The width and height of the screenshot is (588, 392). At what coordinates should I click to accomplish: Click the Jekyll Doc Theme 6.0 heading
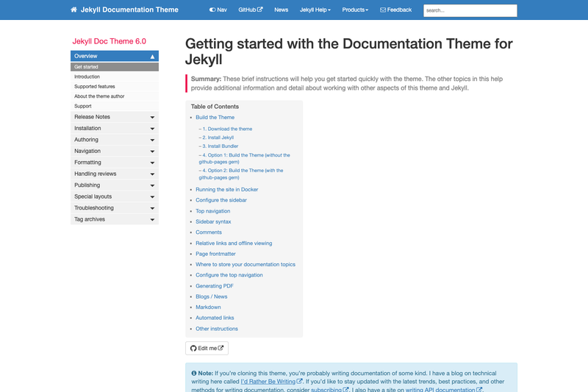point(109,41)
